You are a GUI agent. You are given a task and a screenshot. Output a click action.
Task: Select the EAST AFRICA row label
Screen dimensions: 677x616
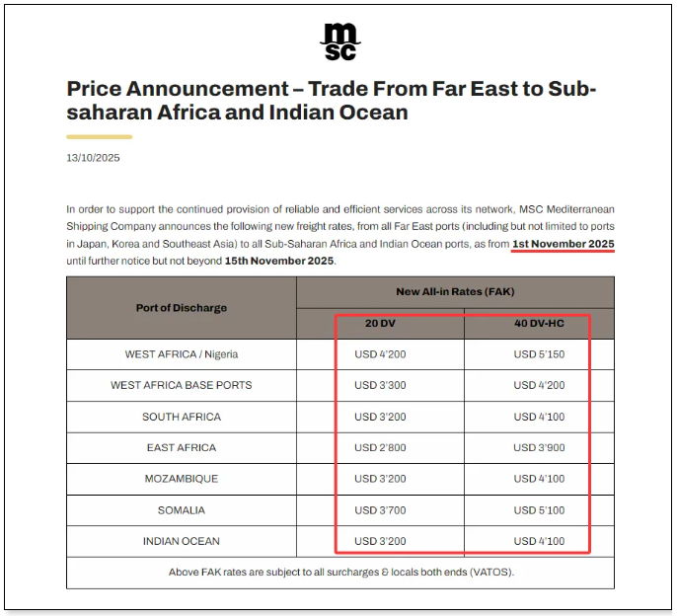tap(182, 447)
